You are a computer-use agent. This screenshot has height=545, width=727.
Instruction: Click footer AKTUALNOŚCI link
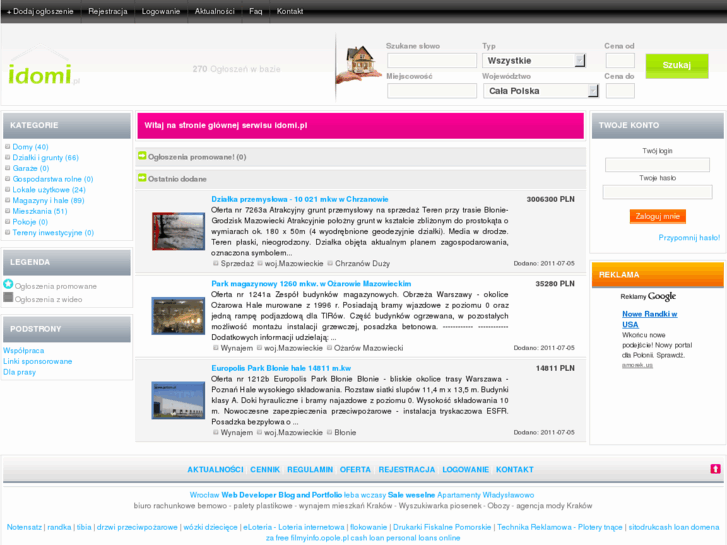pyautogui.click(x=215, y=469)
